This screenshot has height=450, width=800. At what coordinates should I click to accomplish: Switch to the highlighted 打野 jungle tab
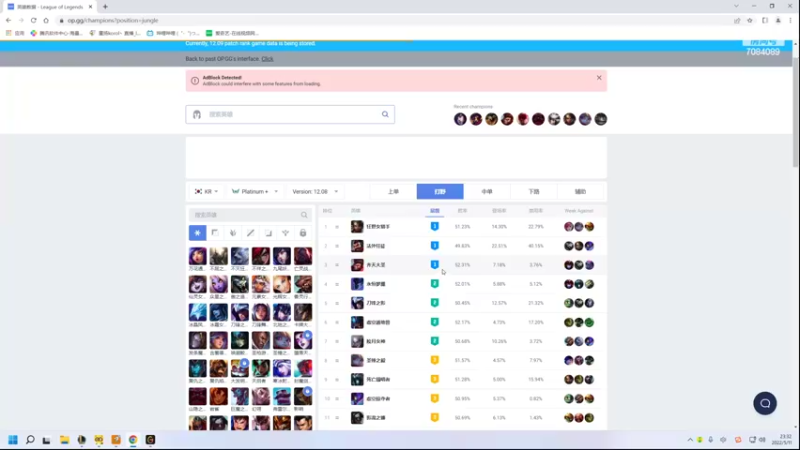click(440, 191)
